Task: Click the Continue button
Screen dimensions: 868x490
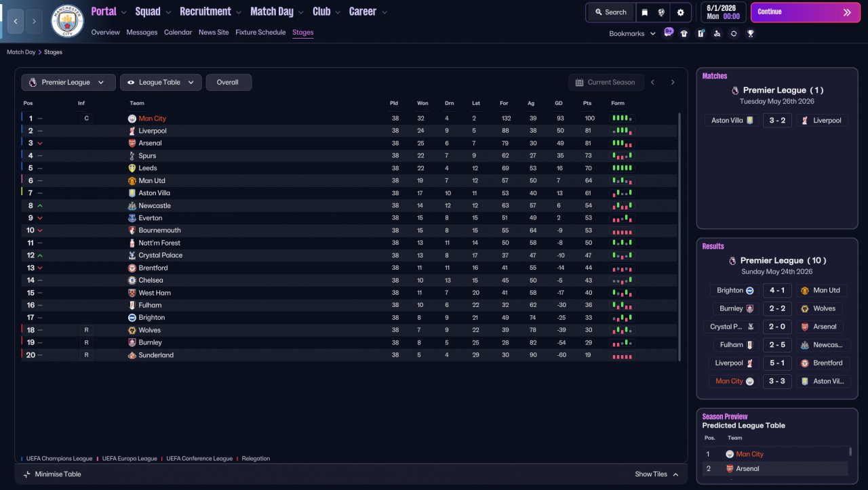Action: [805, 12]
